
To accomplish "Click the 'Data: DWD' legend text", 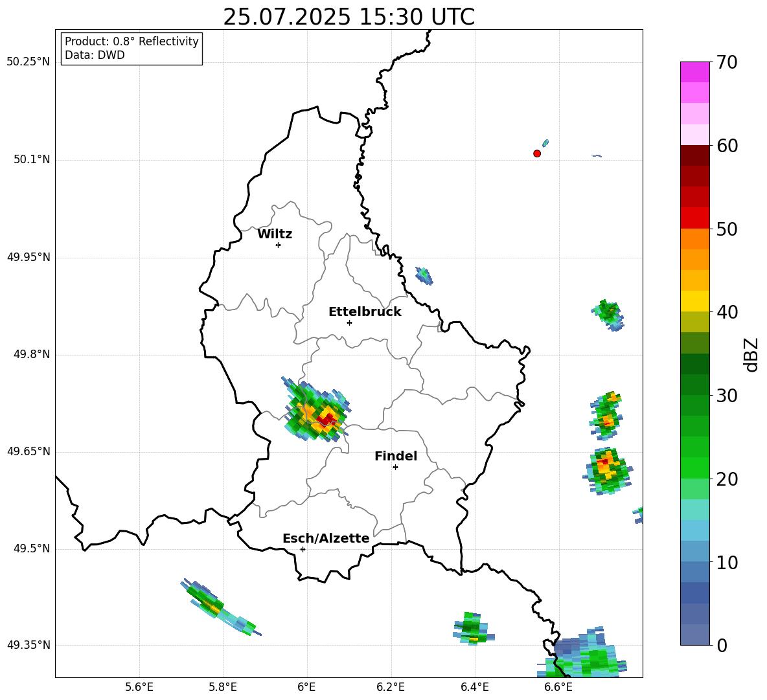I will [x=95, y=55].
